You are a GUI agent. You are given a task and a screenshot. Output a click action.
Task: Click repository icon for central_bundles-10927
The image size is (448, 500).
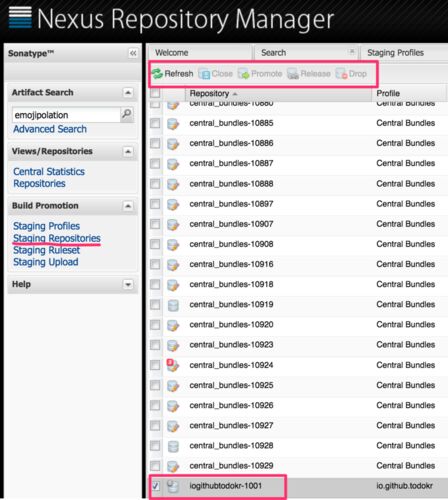pos(173,426)
